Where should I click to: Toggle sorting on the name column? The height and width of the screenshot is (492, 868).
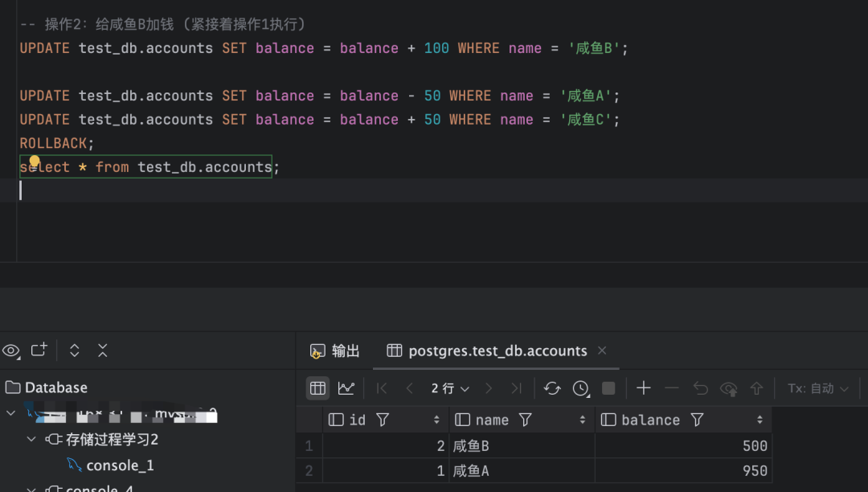tap(583, 419)
